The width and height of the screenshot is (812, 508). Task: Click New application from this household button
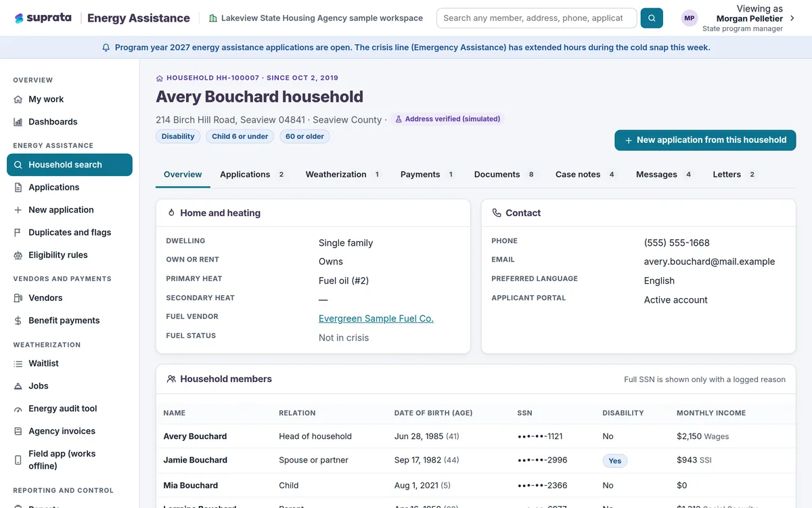click(705, 140)
